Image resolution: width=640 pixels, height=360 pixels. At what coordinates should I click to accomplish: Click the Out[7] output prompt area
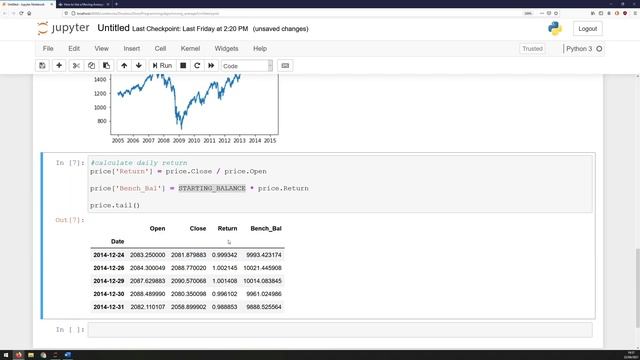tap(69, 220)
